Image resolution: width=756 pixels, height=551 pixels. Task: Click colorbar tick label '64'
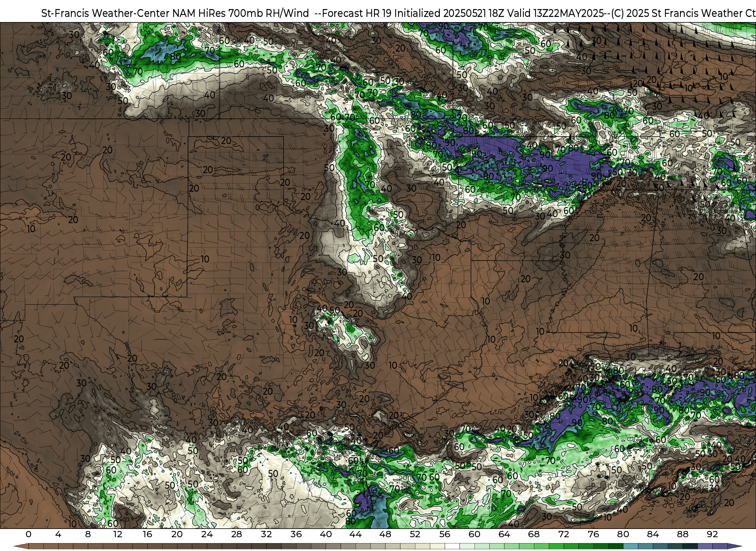pyautogui.click(x=504, y=534)
